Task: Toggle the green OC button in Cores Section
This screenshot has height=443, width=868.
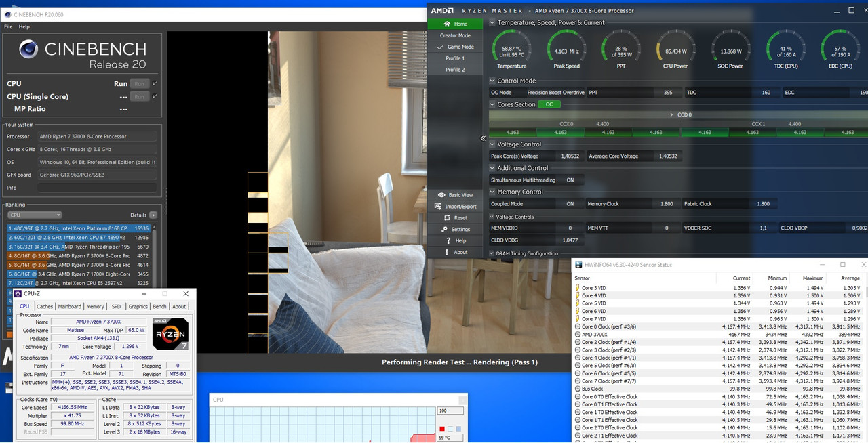Action: coord(549,104)
